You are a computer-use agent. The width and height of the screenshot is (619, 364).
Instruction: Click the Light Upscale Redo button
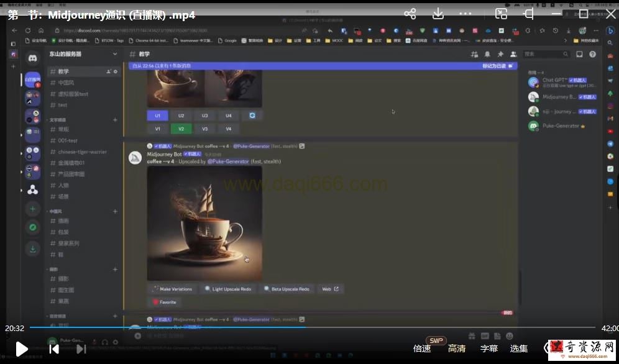click(228, 289)
